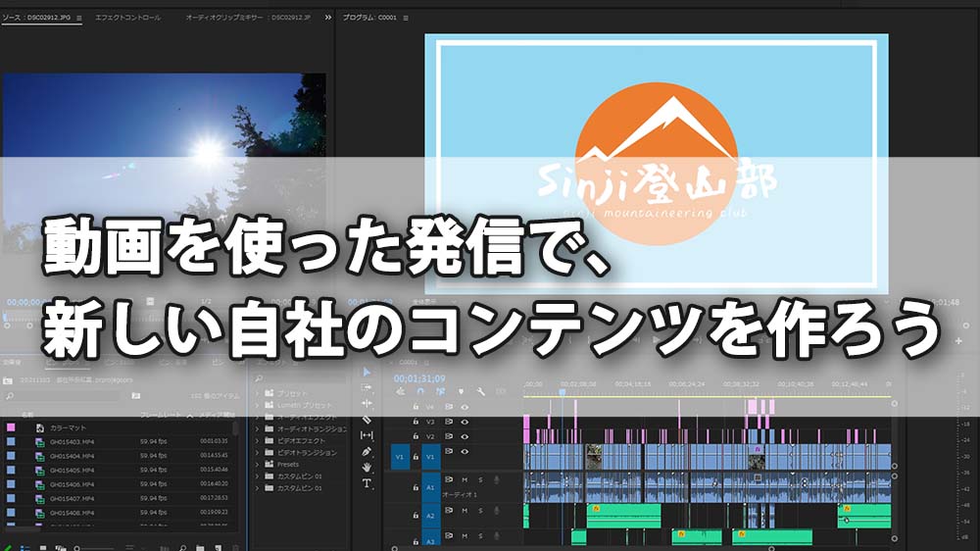This screenshot has width=980, height=551.
Task: Select the Pen tool
Action: tap(367, 451)
